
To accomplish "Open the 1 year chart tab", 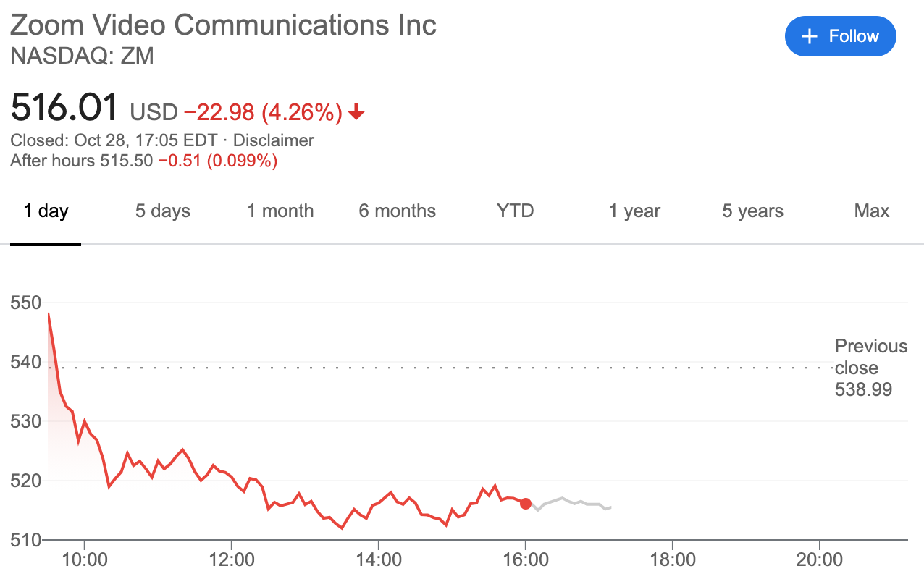I will click(x=634, y=211).
